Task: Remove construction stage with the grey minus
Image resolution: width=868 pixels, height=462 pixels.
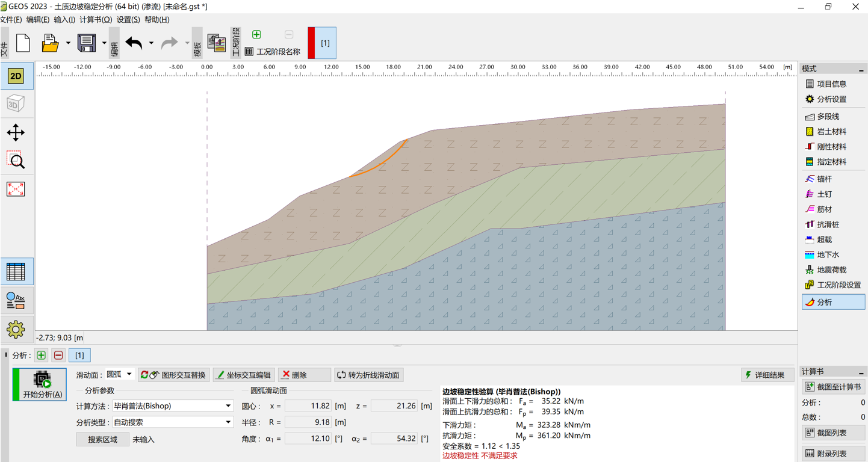Action: click(289, 34)
